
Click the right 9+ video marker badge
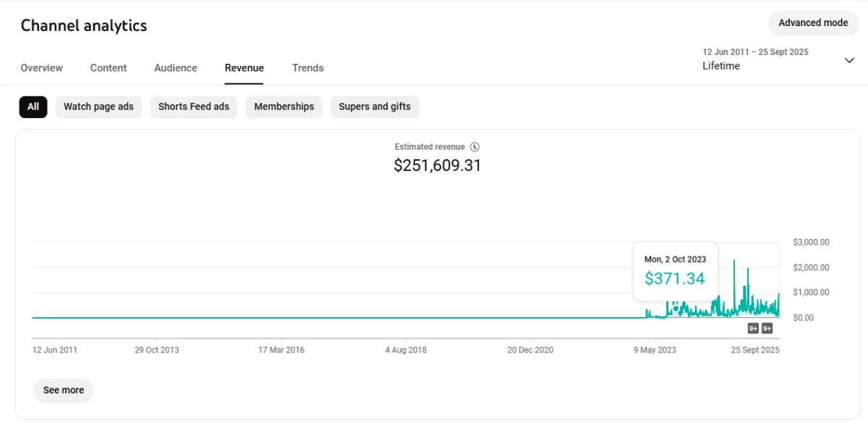coord(767,329)
